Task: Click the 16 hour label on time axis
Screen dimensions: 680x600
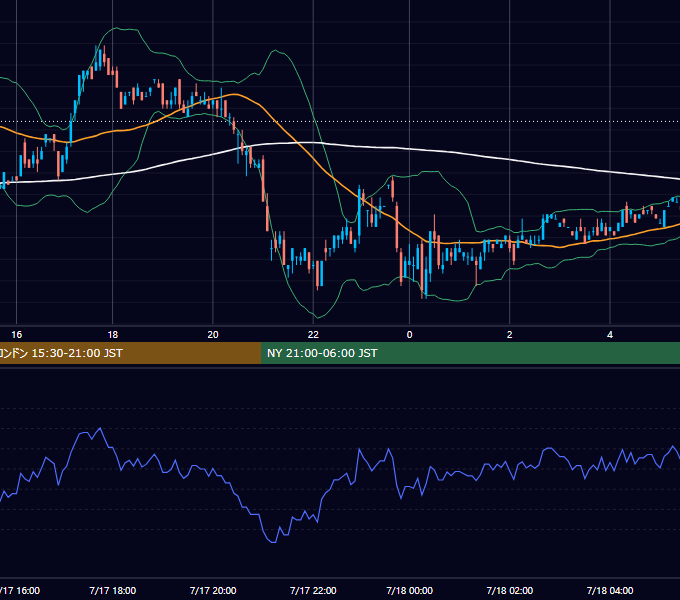Action: (16, 335)
